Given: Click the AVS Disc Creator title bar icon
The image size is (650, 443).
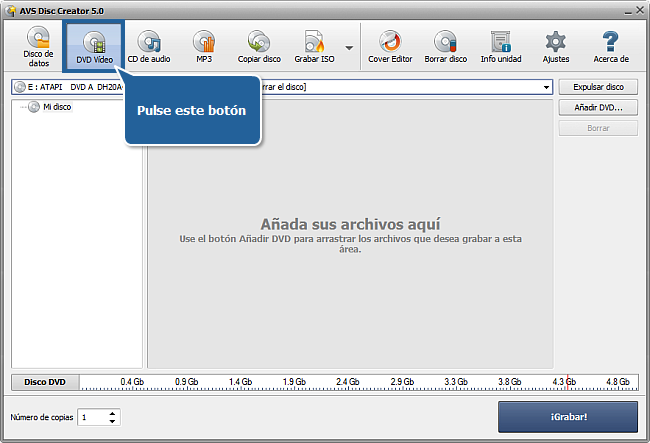Looking at the screenshot, I should click(x=11, y=11).
